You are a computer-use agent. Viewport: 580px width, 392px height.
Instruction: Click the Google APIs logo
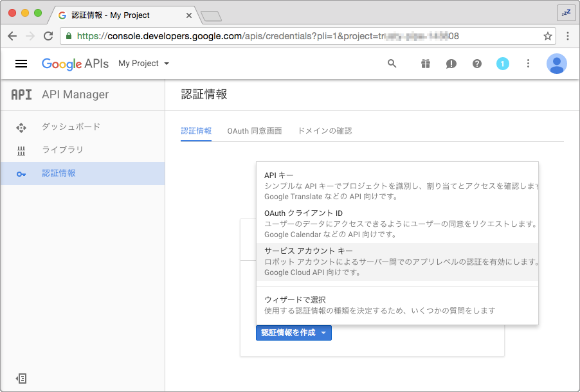tap(75, 64)
